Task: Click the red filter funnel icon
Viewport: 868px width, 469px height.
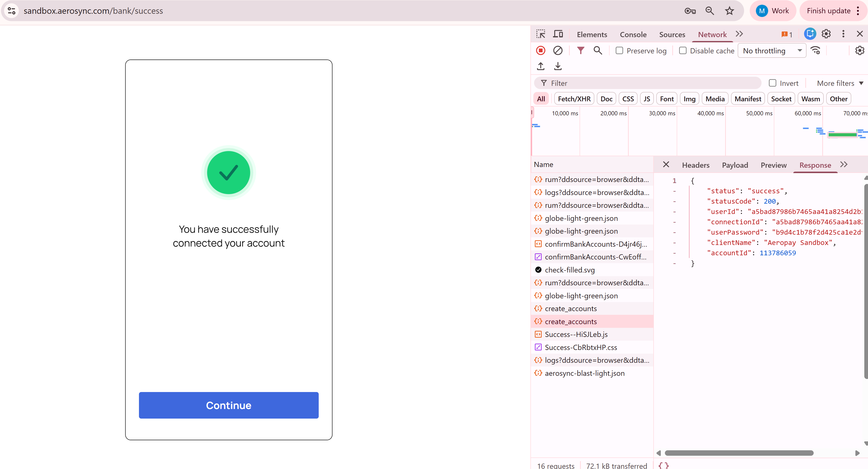Action: [580, 50]
